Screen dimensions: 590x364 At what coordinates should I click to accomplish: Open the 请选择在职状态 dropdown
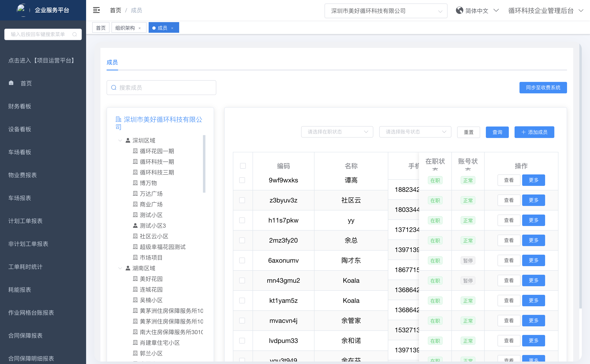(x=337, y=132)
